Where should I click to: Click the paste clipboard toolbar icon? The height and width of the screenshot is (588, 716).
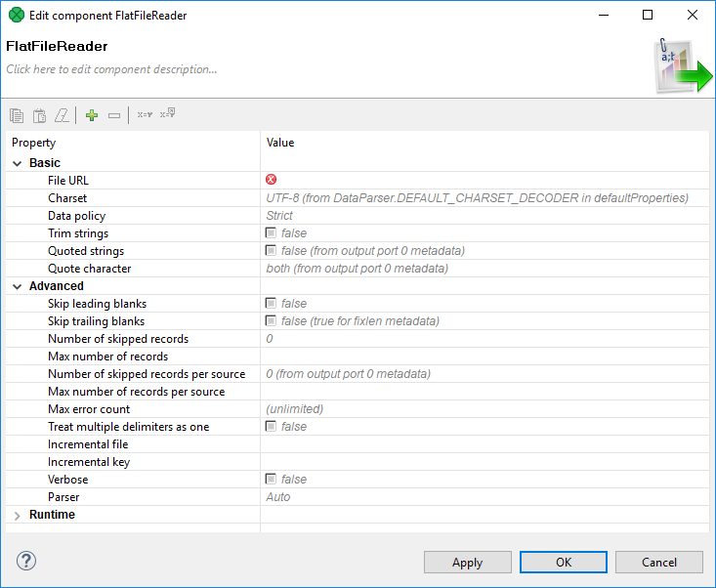pyautogui.click(x=39, y=115)
